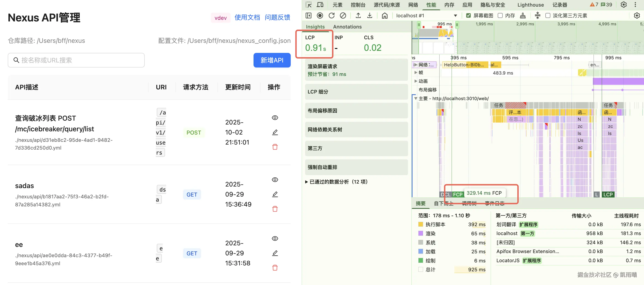Click the clear recording icon
The height and width of the screenshot is (285, 644).
pyautogui.click(x=343, y=16)
